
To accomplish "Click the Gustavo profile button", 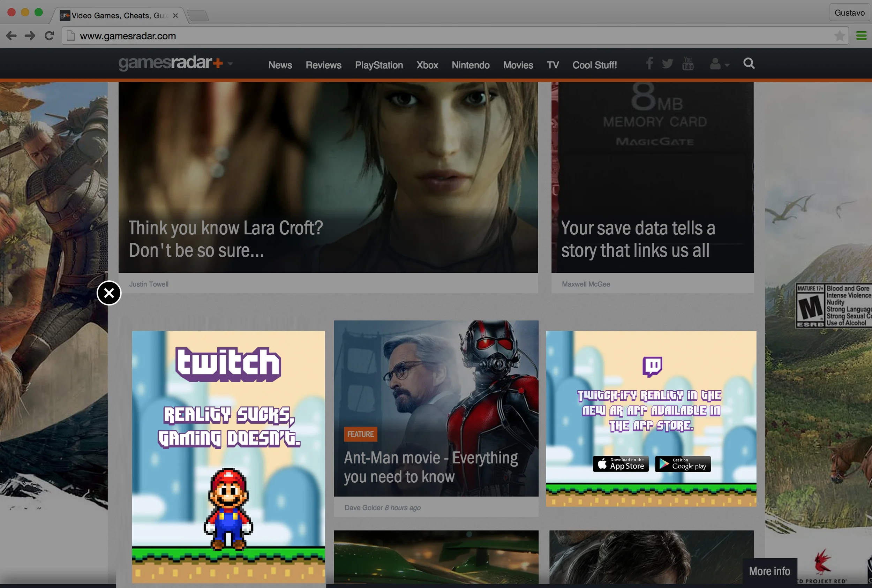I will pos(849,13).
